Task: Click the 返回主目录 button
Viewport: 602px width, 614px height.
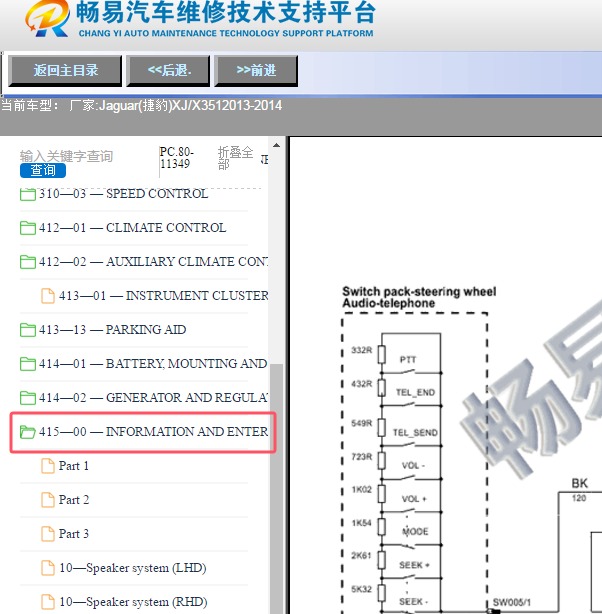Action: click(65, 71)
